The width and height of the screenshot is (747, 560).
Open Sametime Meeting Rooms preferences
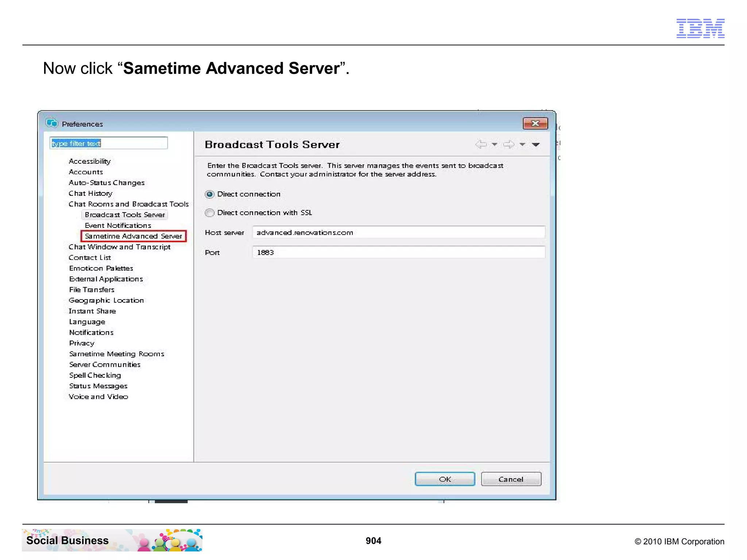tap(117, 354)
